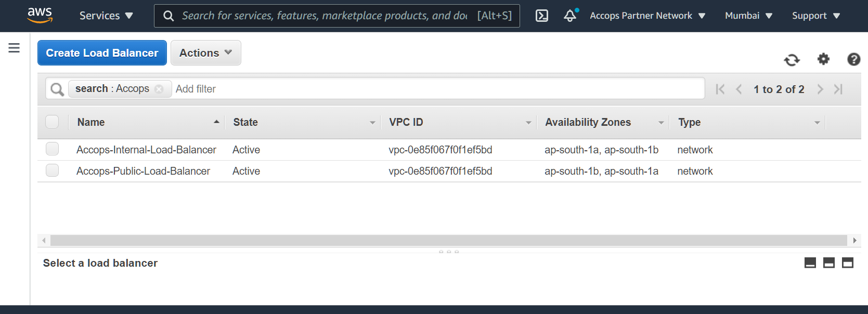Viewport: 868px width, 314px height.
Task: Click the scrollbar left arrow
Action: (x=44, y=240)
